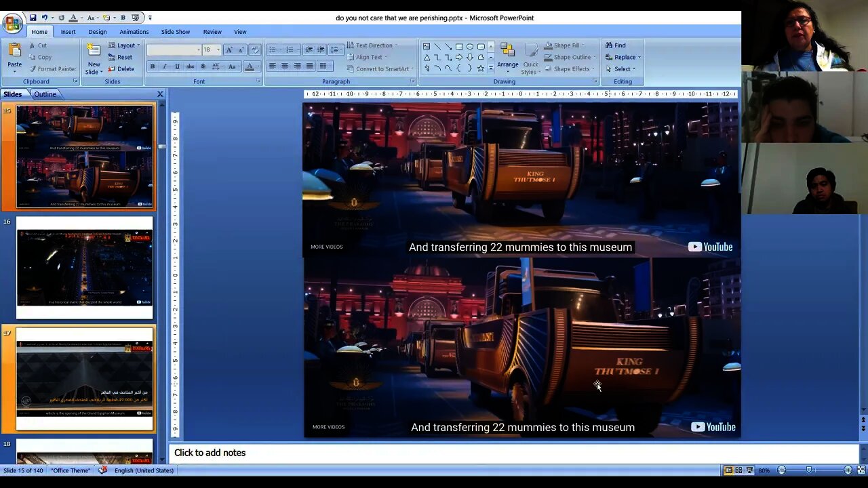Screen dimensions: 868x488
Task: Open the Office button menu
Action: 12,24
